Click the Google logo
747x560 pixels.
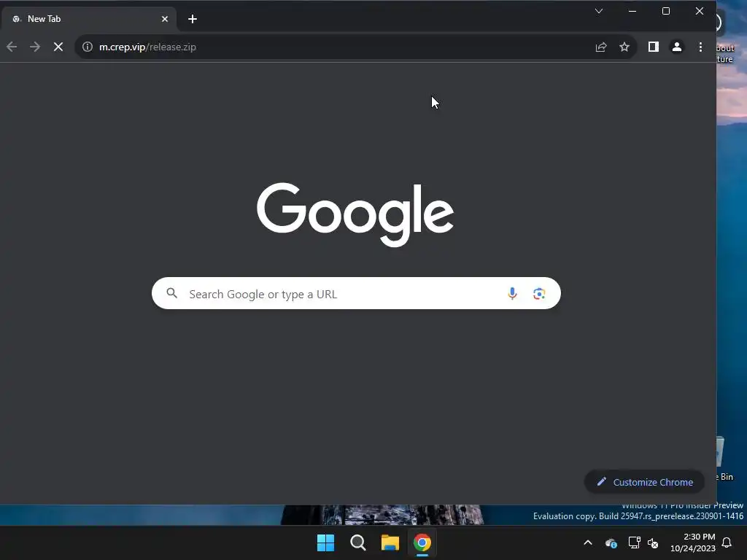(x=355, y=214)
